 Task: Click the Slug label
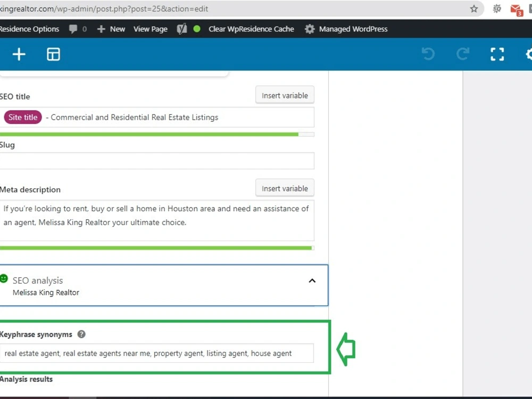[x=7, y=145]
